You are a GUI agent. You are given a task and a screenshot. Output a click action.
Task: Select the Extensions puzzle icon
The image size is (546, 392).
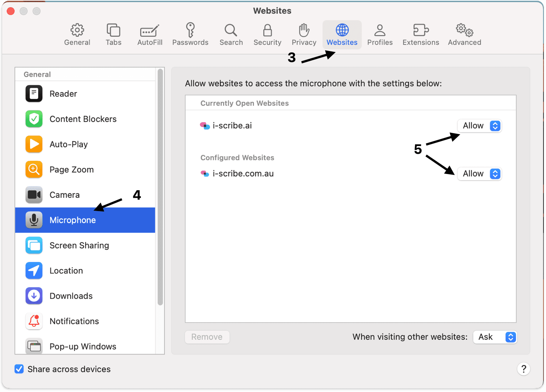point(421,35)
